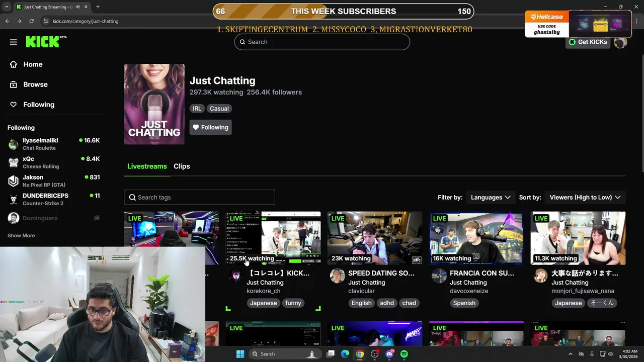Toggle the microphone icon in system tray
Screen dimensions: 644x362
tap(592, 354)
